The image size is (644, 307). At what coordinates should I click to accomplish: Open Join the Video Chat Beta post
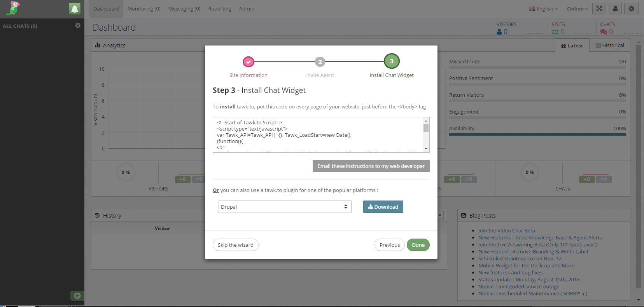tap(506, 230)
